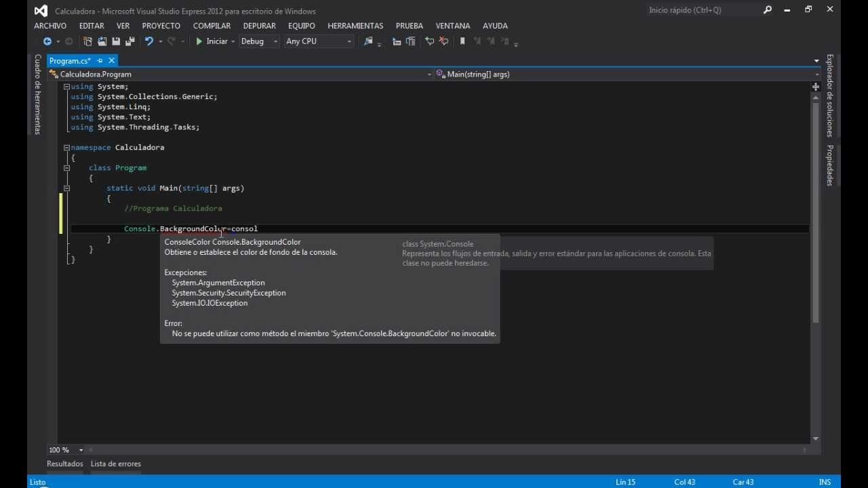Pin the Program.cs tab
This screenshot has height=488, width=868.
(100, 61)
